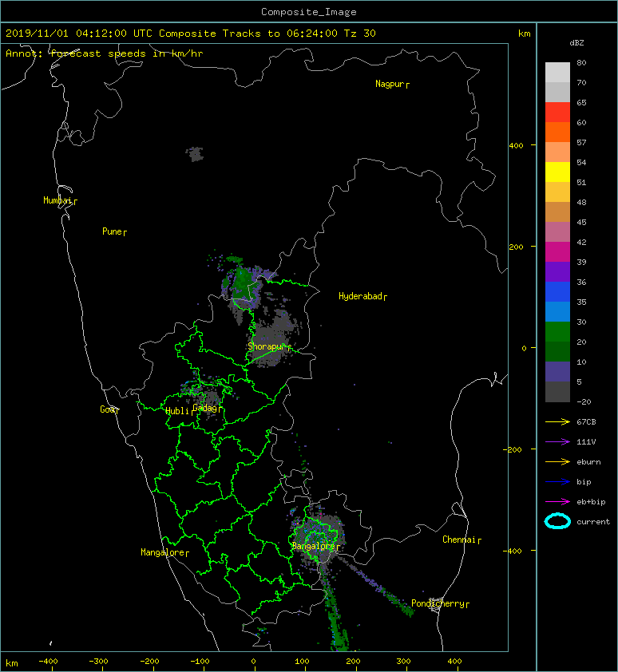Select the topmost light gray 80 dBZ swatch

[557, 72]
